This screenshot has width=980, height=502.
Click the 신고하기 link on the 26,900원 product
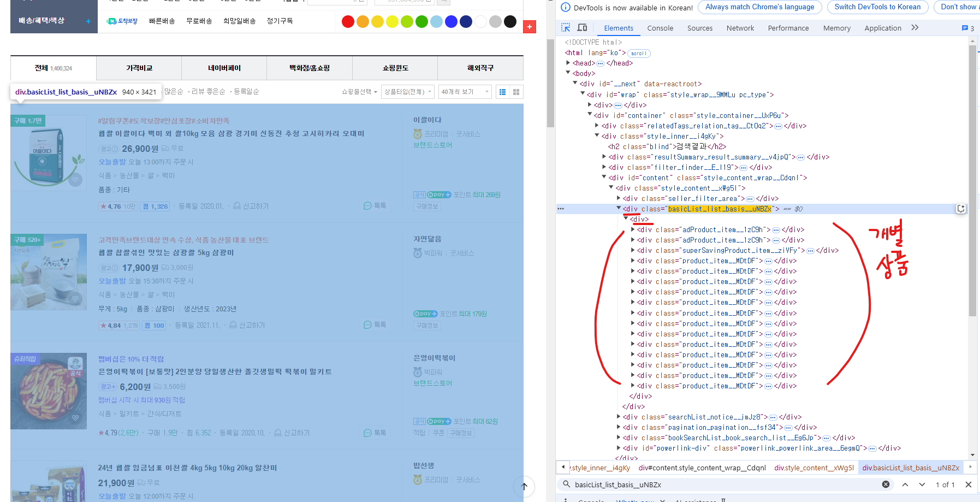tap(251, 206)
